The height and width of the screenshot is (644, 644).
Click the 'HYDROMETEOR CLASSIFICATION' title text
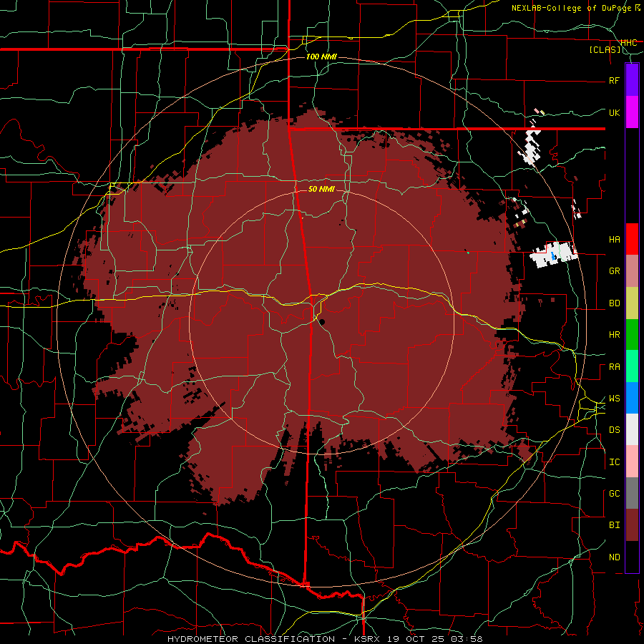(x=251, y=639)
